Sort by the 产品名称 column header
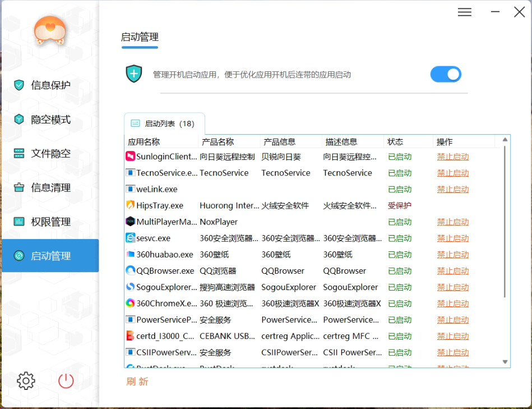 click(x=229, y=141)
